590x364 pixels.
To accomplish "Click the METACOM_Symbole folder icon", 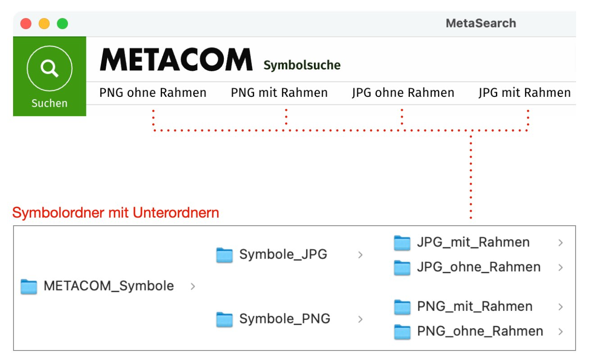I will click(29, 286).
